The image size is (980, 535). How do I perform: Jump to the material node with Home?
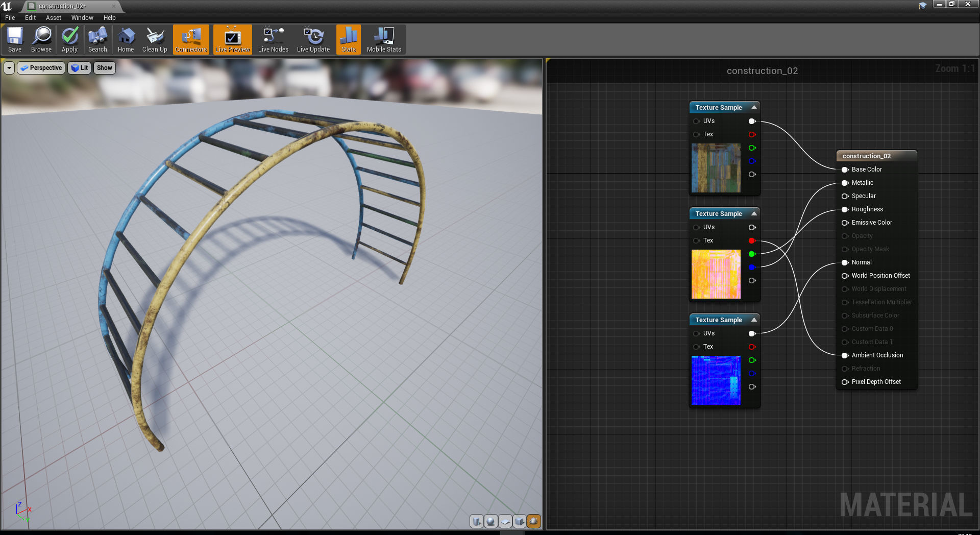point(126,39)
